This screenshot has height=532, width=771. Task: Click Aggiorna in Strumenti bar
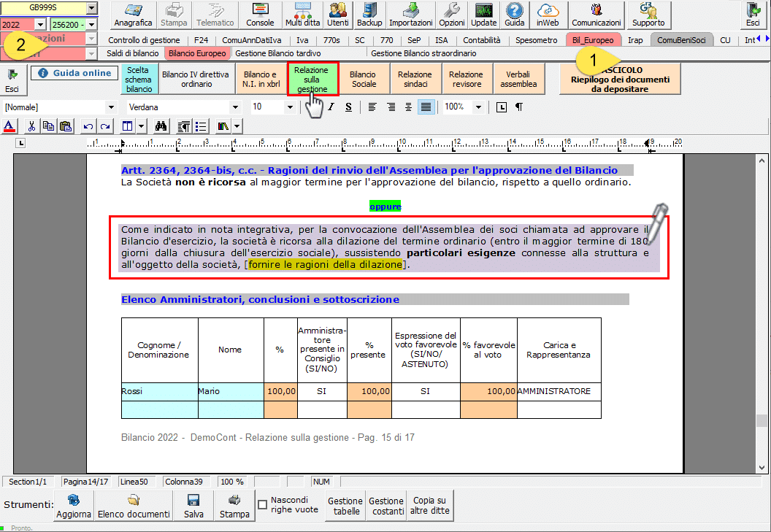click(73, 506)
